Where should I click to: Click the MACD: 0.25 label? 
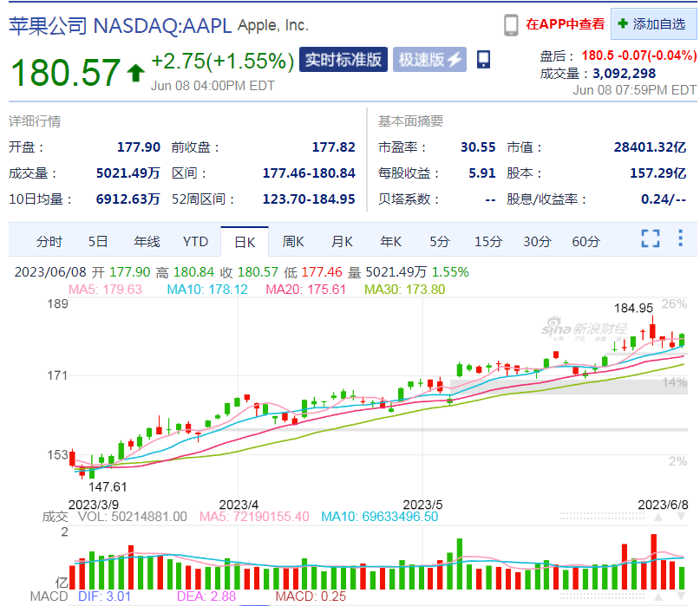coord(311,596)
